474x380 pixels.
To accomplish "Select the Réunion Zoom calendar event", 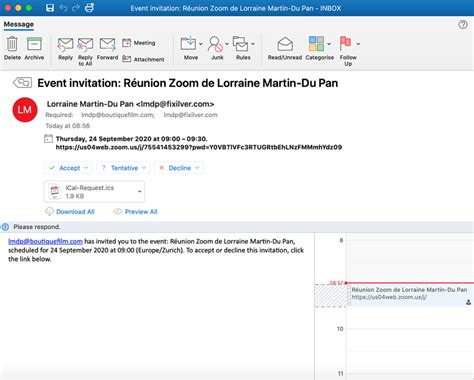I will coord(410,295).
